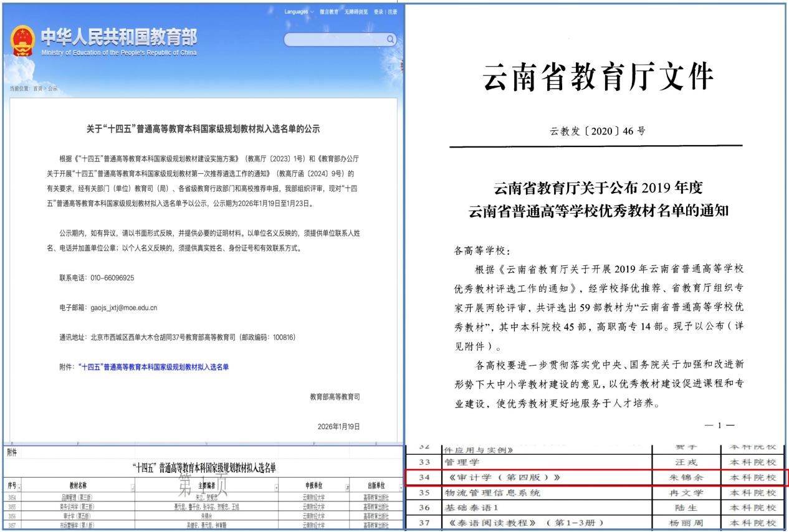Click the 注册 register link
This screenshot has height=532, width=789.
click(x=392, y=12)
